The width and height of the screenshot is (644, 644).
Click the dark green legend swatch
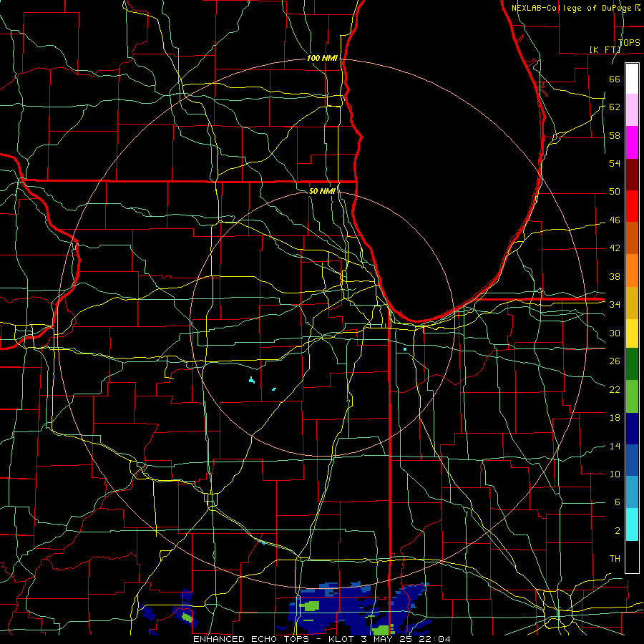(x=632, y=364)
